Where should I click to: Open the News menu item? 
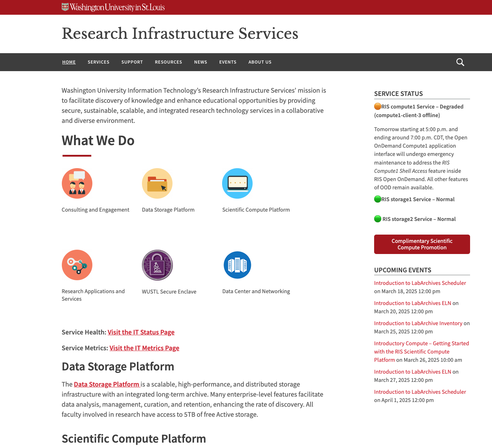click(x=201, y=62)
